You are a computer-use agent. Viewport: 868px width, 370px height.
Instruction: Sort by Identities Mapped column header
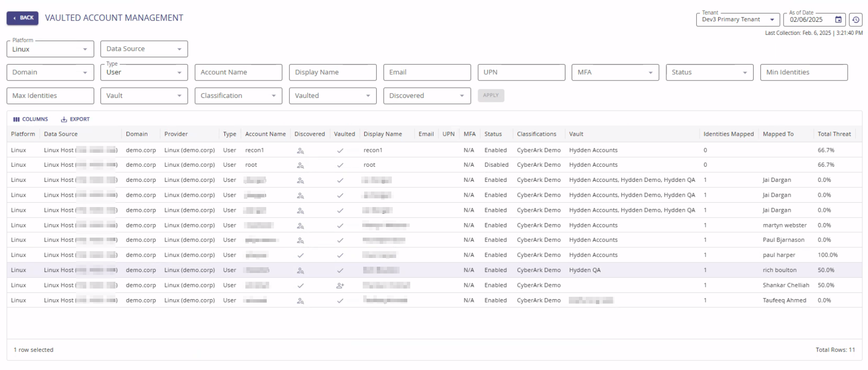pyautogui.click(x=728, y=134)
